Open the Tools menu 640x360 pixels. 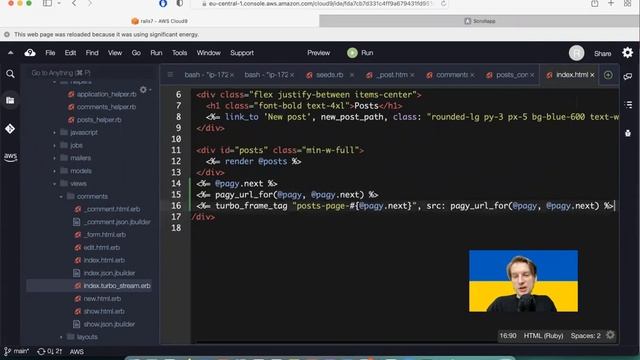[179, 53]
